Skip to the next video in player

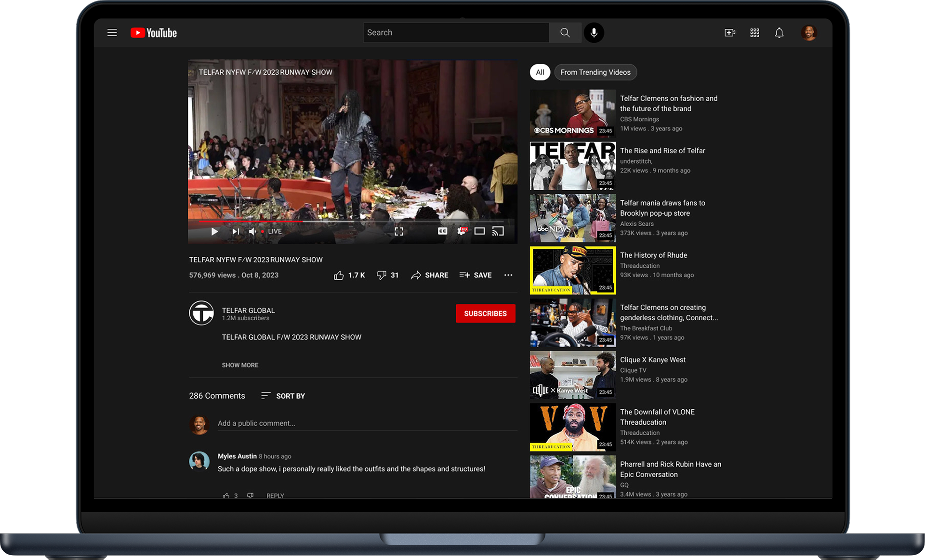tap(236, 232)
